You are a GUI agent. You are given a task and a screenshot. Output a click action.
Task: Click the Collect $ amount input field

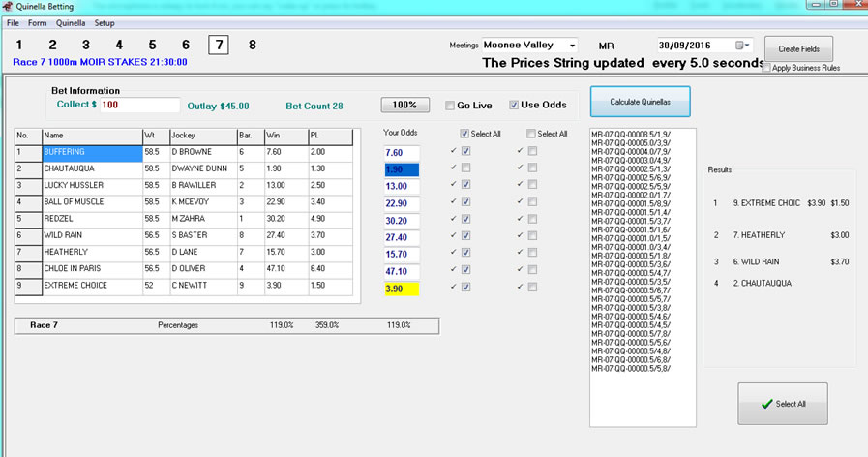pos(139,105)
